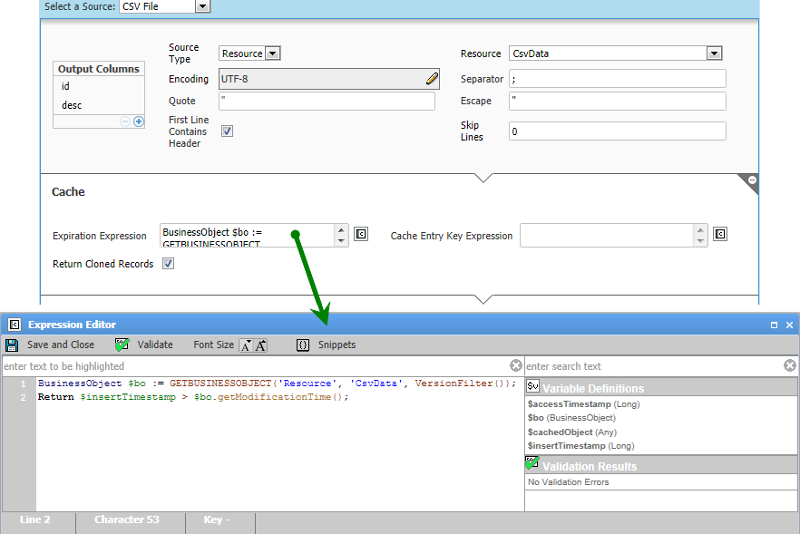This screenshot has width=800, height=534.
Task: Click the Escape input field
Action: coord(617,101)
